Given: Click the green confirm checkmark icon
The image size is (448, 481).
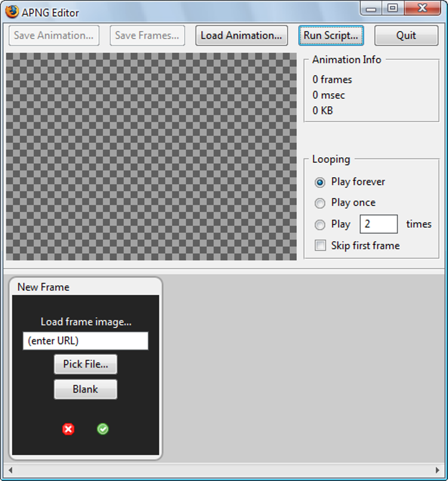Looking at the screenshot, I should (x=102, y=429).
